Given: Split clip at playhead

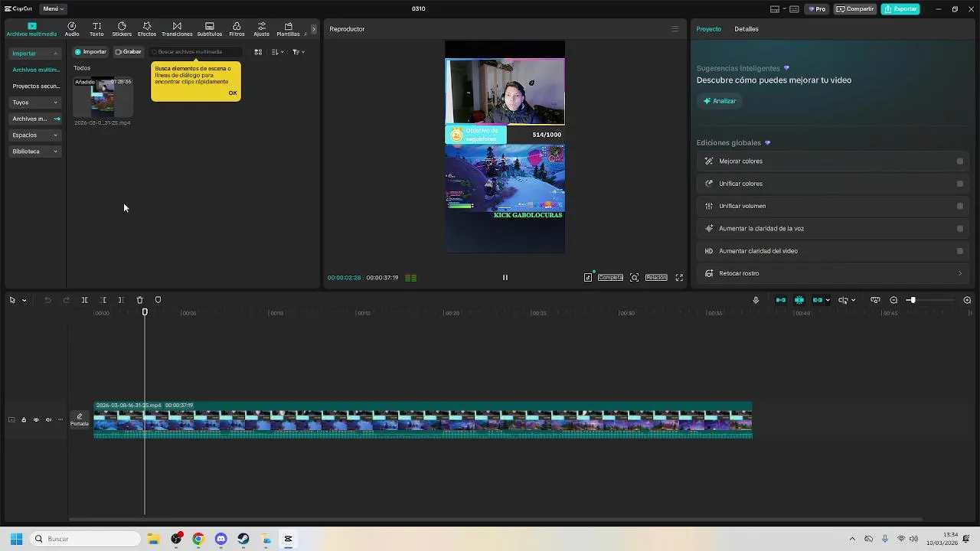Looking at the screenshot, I should point(84,300).
